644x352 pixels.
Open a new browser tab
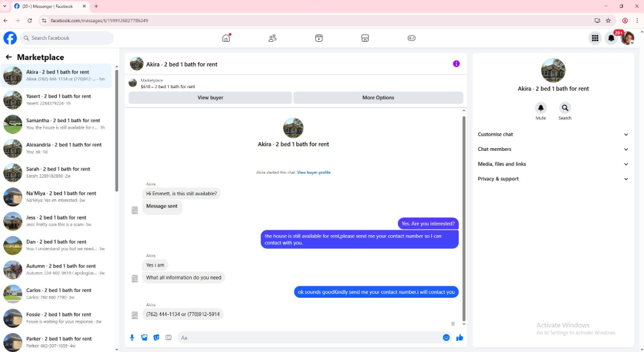click(x=96, y=6)
